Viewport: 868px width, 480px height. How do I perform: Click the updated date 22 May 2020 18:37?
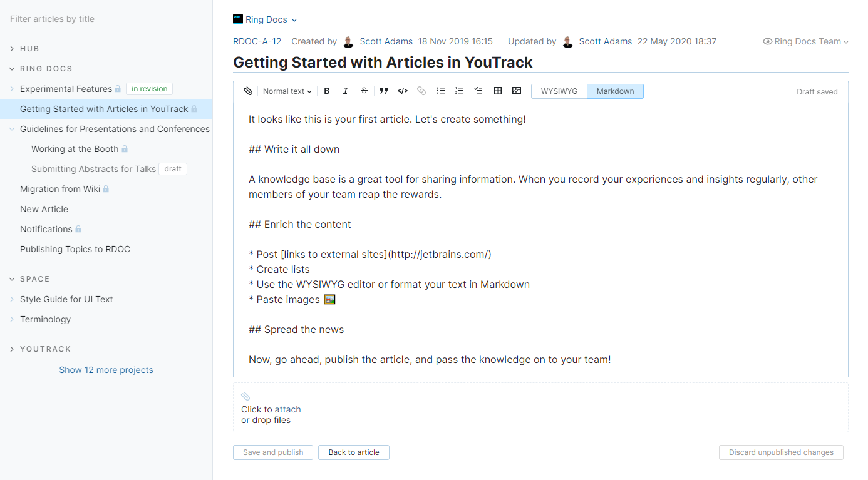point(676,41)
